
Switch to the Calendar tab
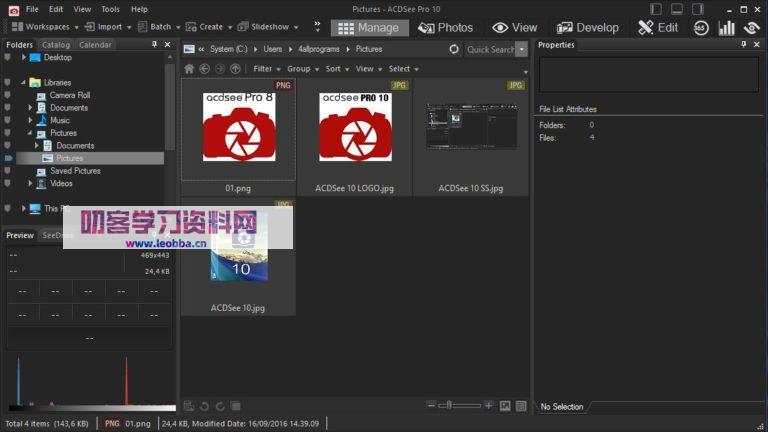(95, 45)
